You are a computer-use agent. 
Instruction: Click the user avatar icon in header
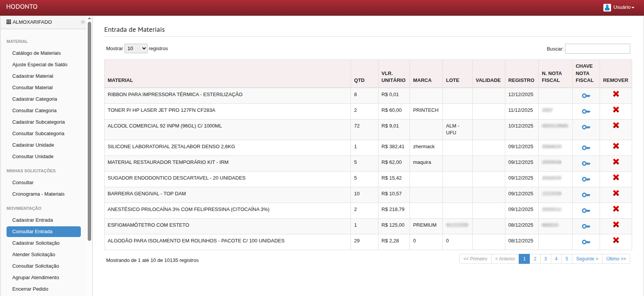(607, 7)
